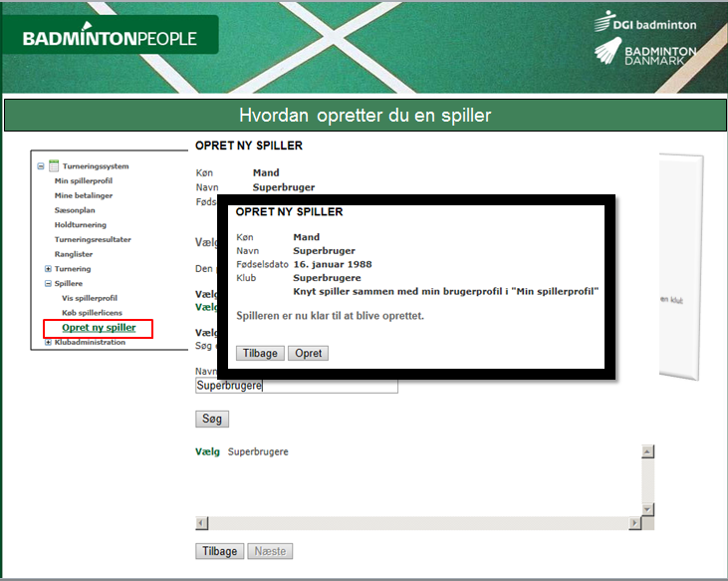
Task: Expand the Turnering tree node
Action: [x=48, y=269]
